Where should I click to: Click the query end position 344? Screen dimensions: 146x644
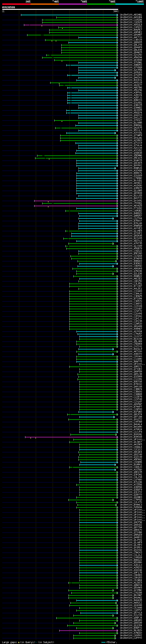(x=115, y=11)
